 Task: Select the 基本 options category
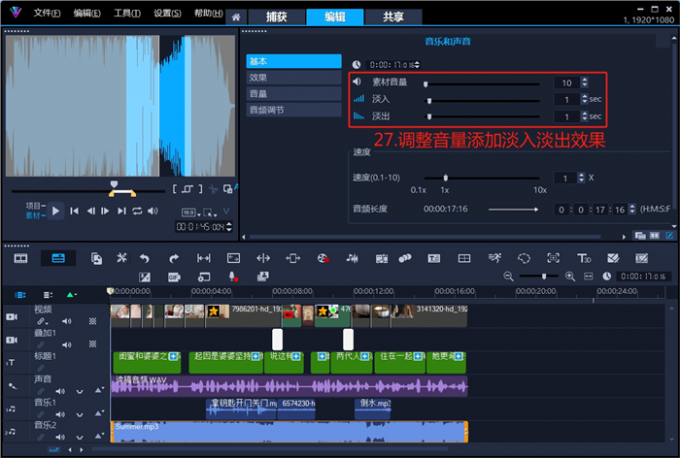click(x=294, y=61)
